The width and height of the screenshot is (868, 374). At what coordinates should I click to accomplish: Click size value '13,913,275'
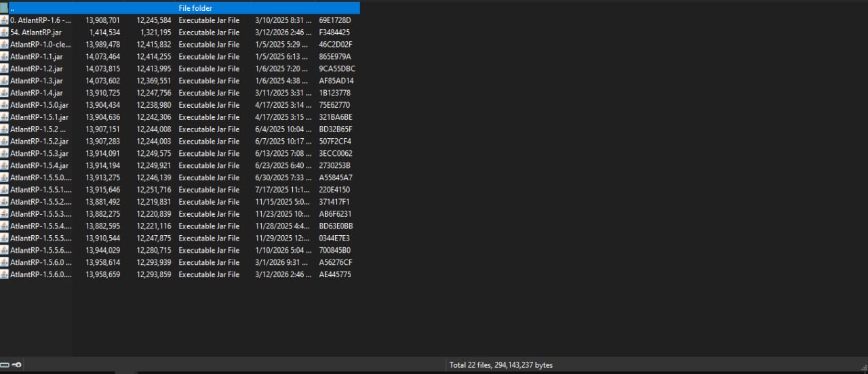pos(103,178)
